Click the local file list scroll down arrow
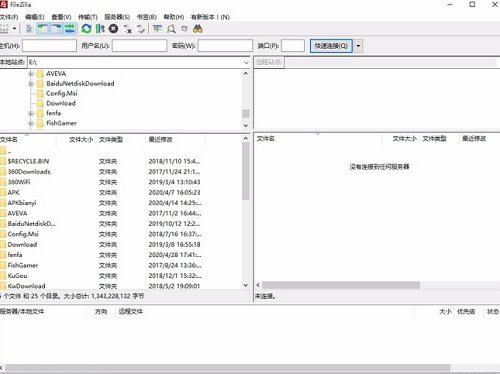 [x=246, y=285]
